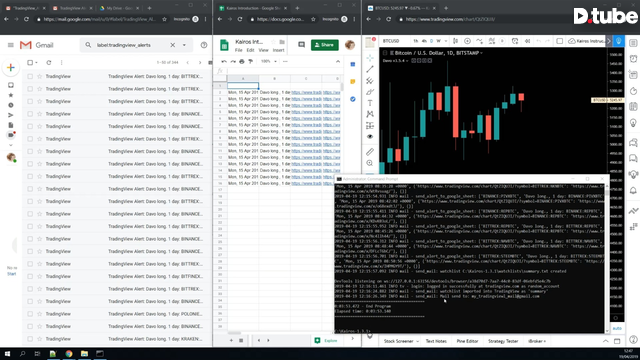Click the Gmail compose plus button

click(x=11, y=68)
